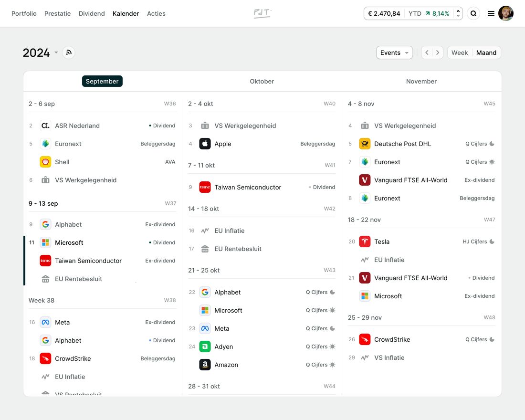Click ASR Nederland Dividend label
The height and width of the screenshot is (420, 525).
[x=162, y=126]
